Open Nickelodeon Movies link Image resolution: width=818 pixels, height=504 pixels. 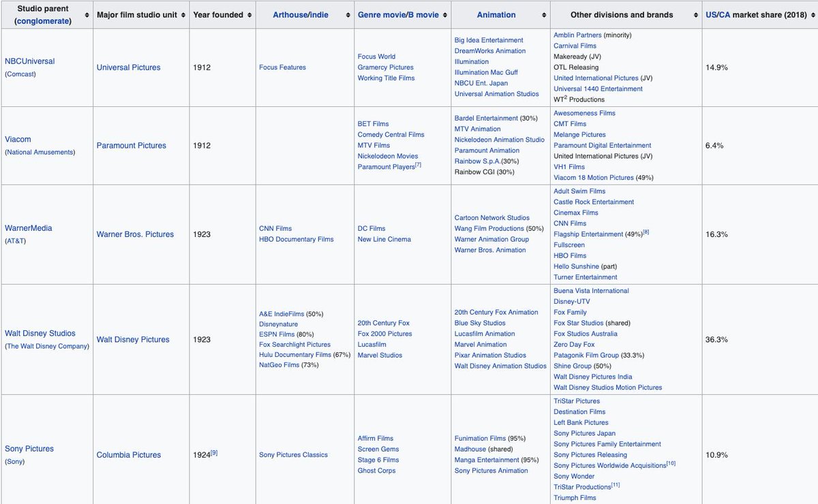388,157
